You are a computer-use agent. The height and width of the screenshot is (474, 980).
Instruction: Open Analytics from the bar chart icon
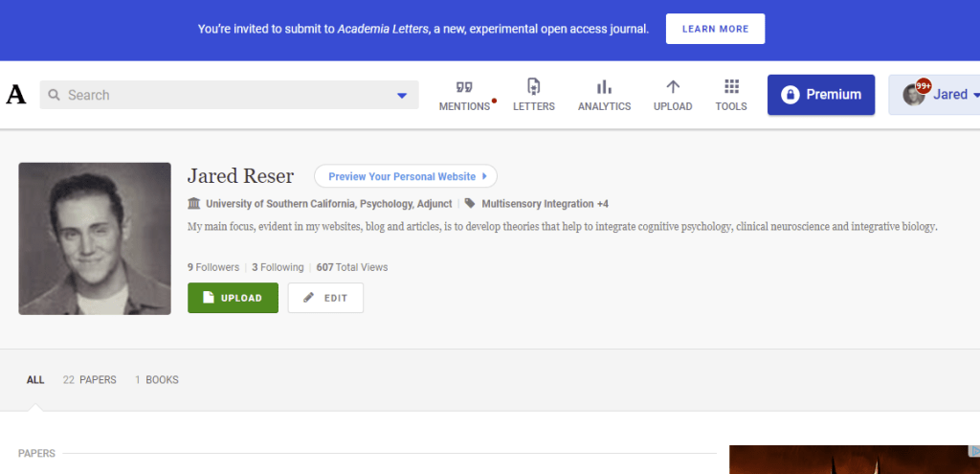(x=604, y=86)
